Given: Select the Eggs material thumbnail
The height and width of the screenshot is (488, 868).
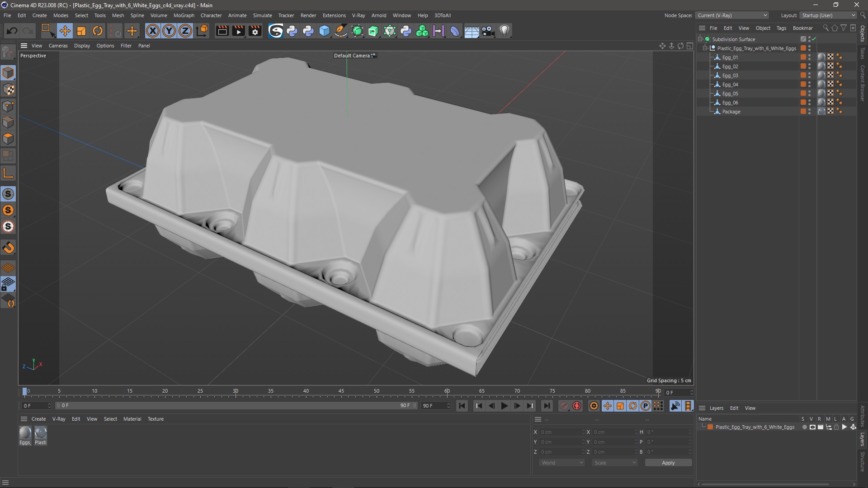Looking at the screenshot, I should [25, 433].
